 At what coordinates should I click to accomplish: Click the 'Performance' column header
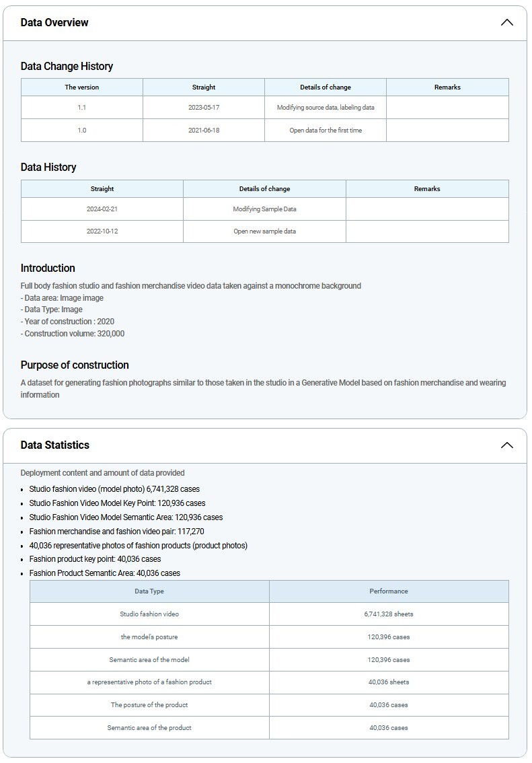click(x=389, y=591)
